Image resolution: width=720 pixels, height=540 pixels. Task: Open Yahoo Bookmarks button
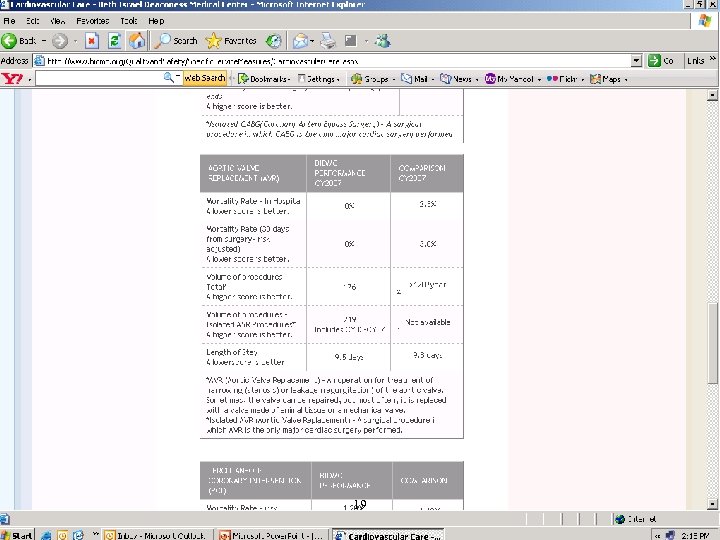click(x=263, y=79)
